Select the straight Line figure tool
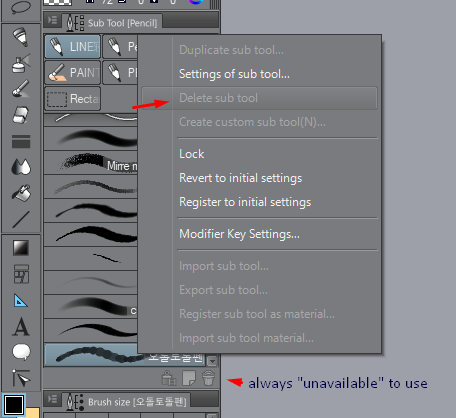The height and width of the screenshot is (418, 456). click(21, 219)
